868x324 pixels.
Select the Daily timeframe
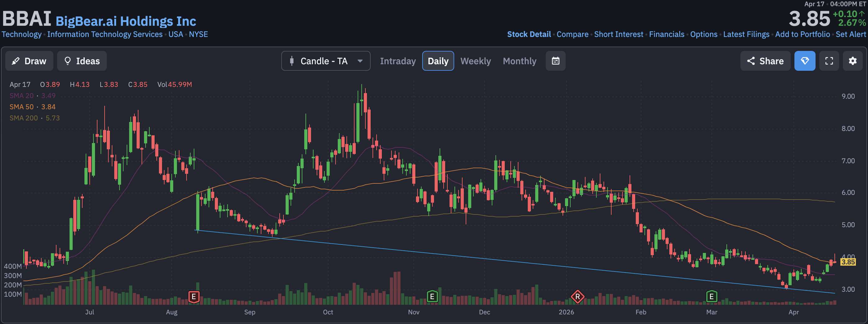click(438, 61)
